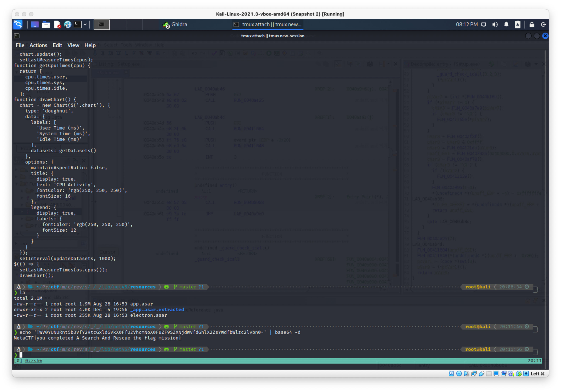
Task: Click 'datasets: getDatasets()' line
Action: [64, 150]
